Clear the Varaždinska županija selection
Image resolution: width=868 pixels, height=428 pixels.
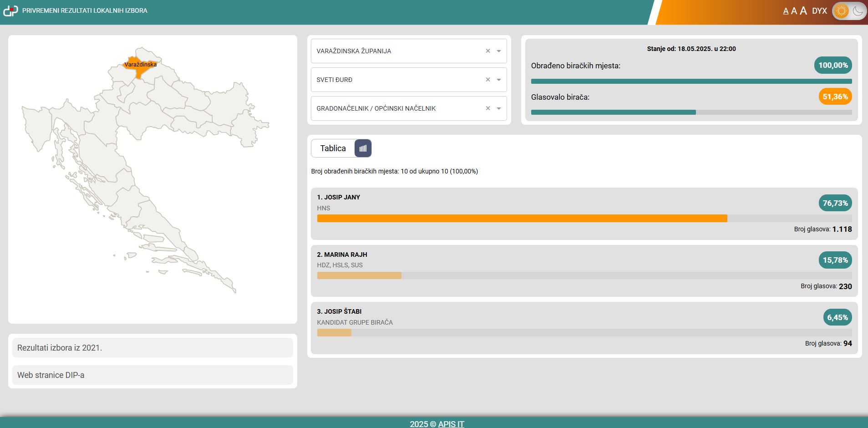[x=488, y=51]
